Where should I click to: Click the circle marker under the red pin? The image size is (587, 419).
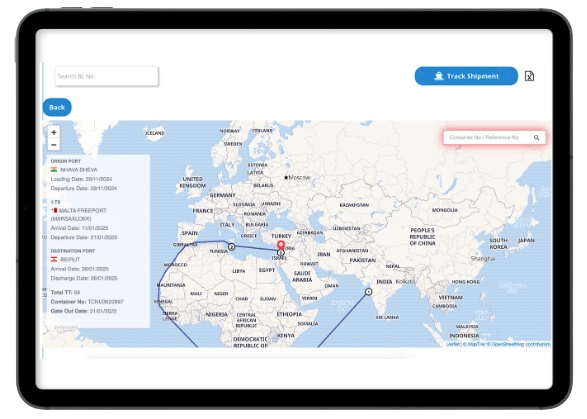[x=281, y=253]
